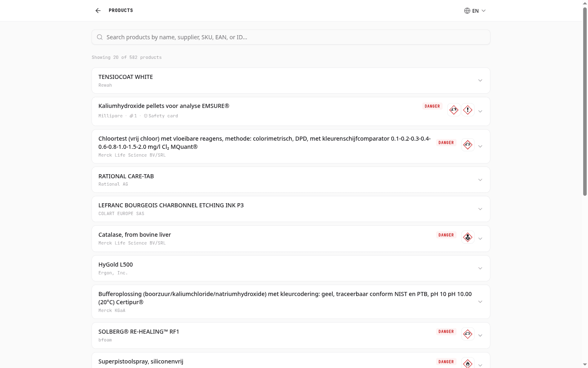Select the LEFRANC BOURGEOIS CHARBONNEL ETCHING INK P3 title
588x368 pixels.
pos(171,205)
